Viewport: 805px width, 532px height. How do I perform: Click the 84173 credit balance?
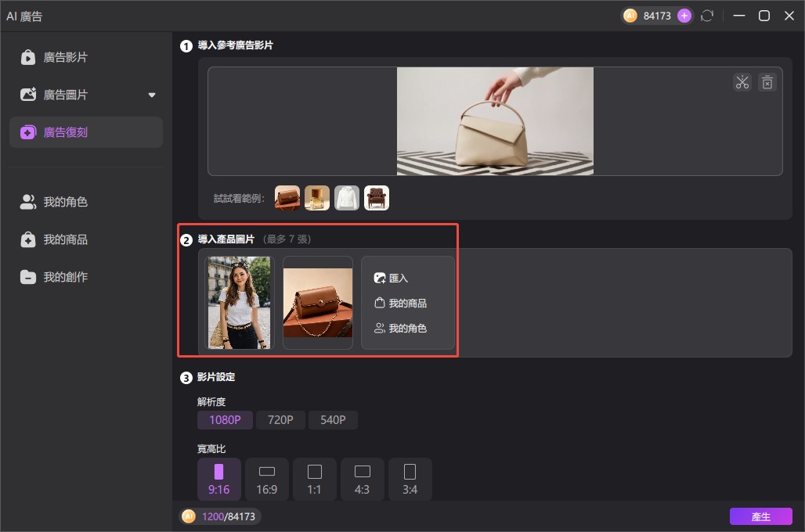pos(657,16)
